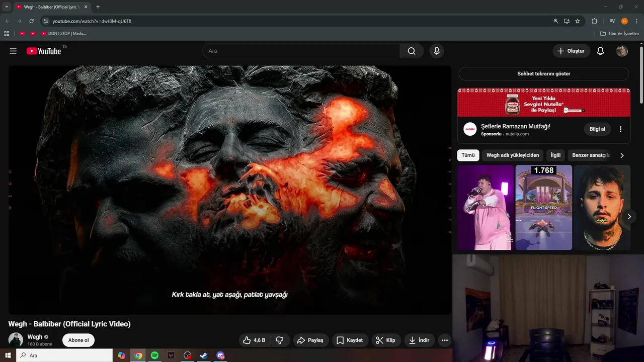Open the Şeflerle Ramazan Mutfağı! ad title

tap(516, 126)
